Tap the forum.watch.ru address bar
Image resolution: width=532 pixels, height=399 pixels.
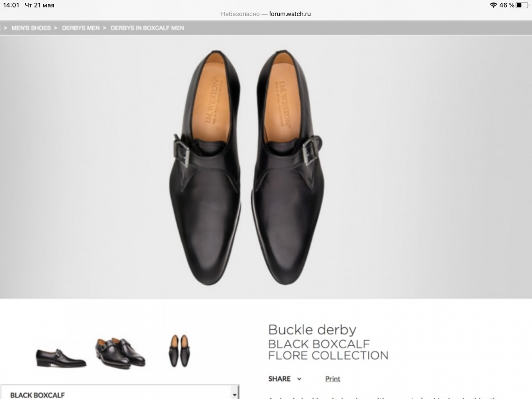click(266, 14)
